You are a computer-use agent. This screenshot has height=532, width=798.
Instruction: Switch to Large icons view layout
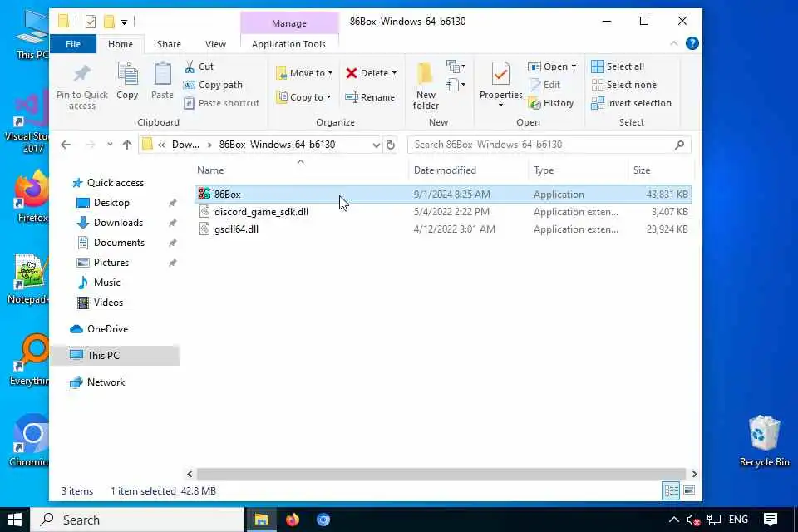click(689, 490)
